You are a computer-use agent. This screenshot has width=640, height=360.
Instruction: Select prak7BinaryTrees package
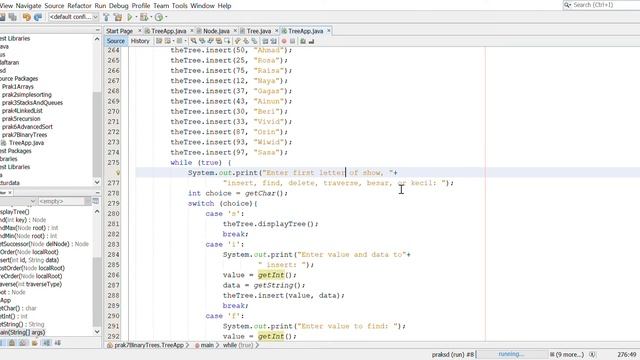pyautogui.click(x=24, y=135)
